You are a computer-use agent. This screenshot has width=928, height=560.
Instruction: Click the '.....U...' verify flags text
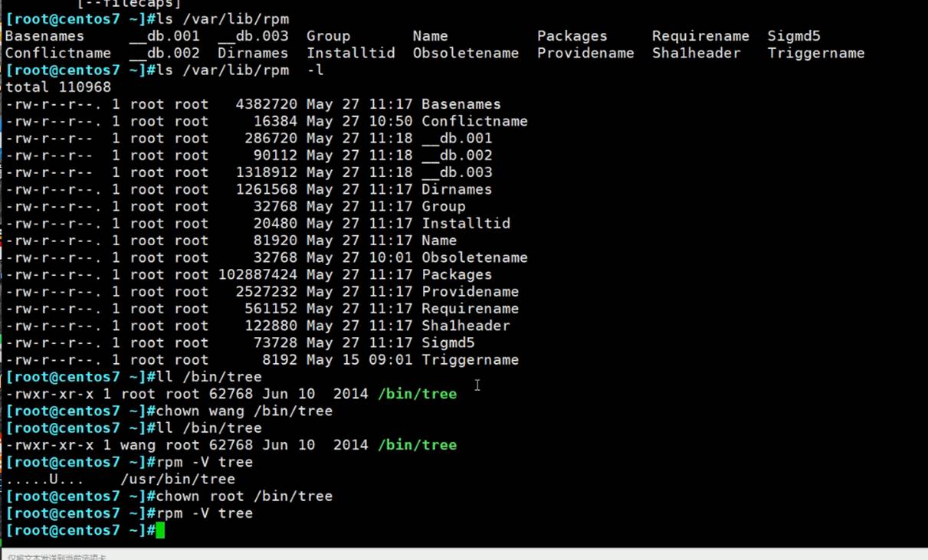pos(44,479)
